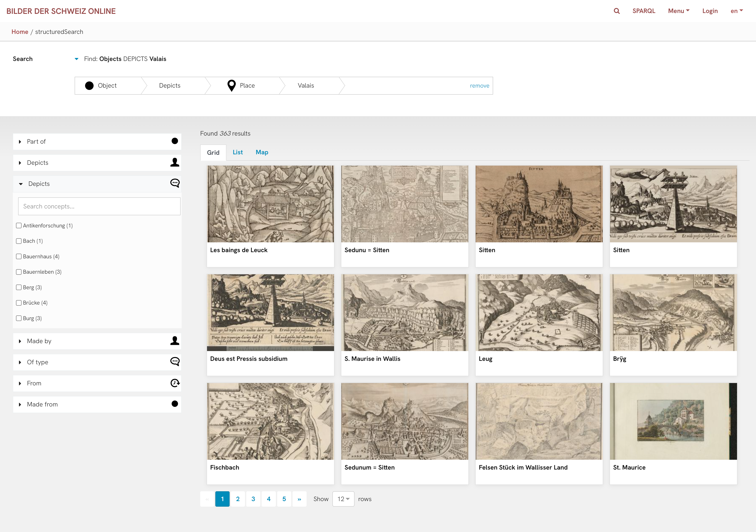The width and height of the screenshot is (756, 532).
Task: Check the Antikenforschung (1) checkbox
Action: coord(19,226)
